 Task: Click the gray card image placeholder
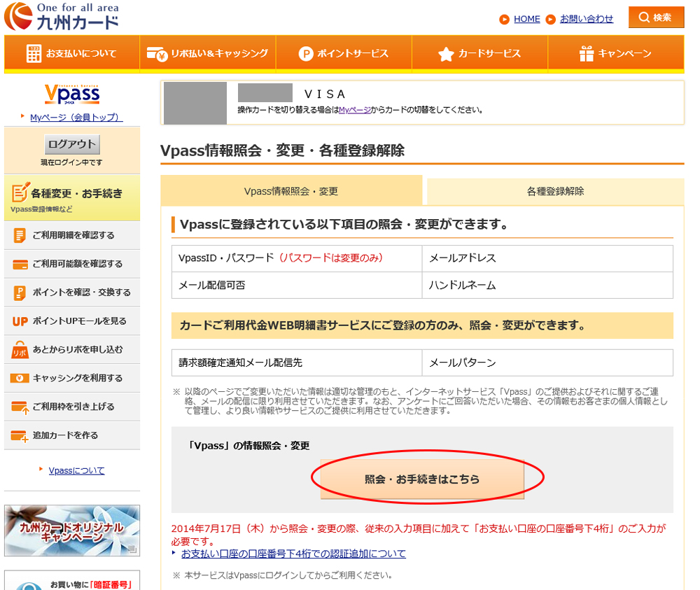(195, 103)
